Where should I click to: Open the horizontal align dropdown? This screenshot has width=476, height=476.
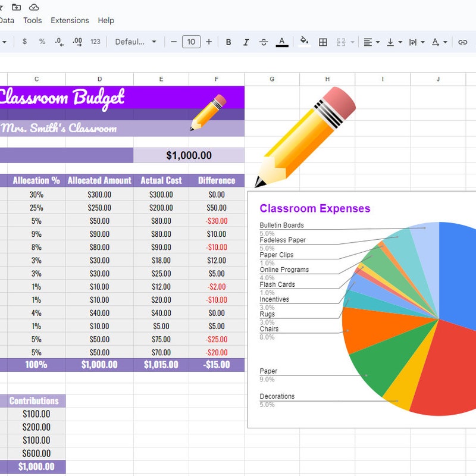click(370, 42)
